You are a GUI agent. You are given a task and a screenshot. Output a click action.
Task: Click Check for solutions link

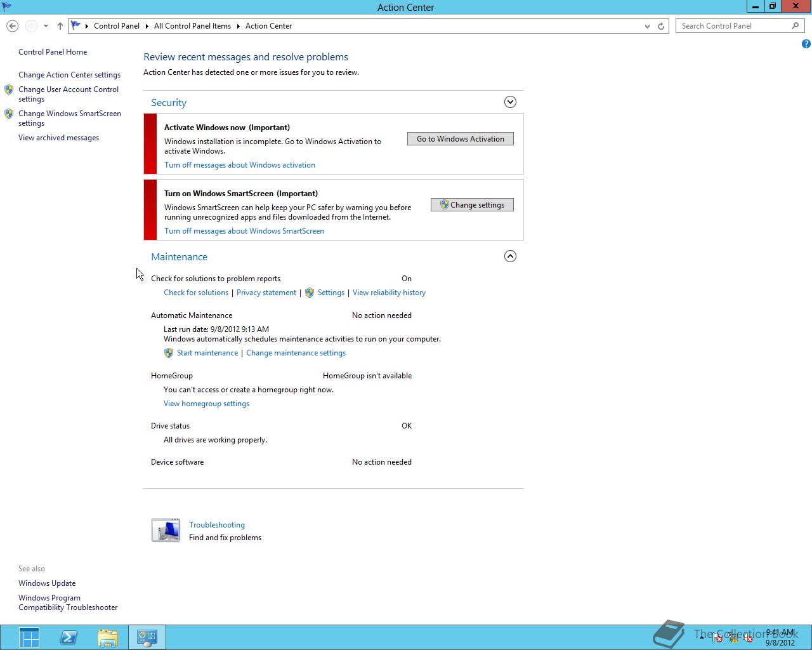point(196,293)
